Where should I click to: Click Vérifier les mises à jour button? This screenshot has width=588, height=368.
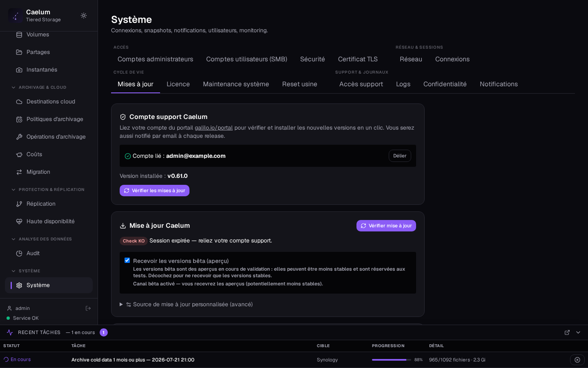[154, 191]
